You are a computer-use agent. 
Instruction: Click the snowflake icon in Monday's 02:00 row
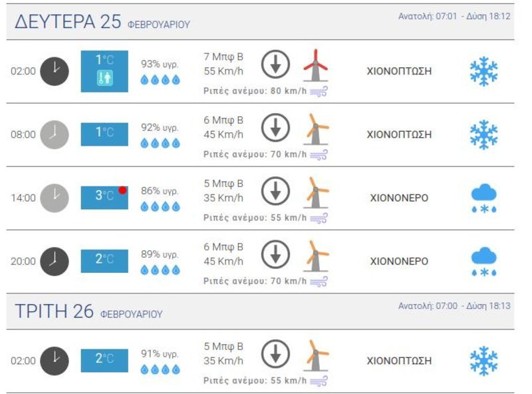[x=483, y=71]
